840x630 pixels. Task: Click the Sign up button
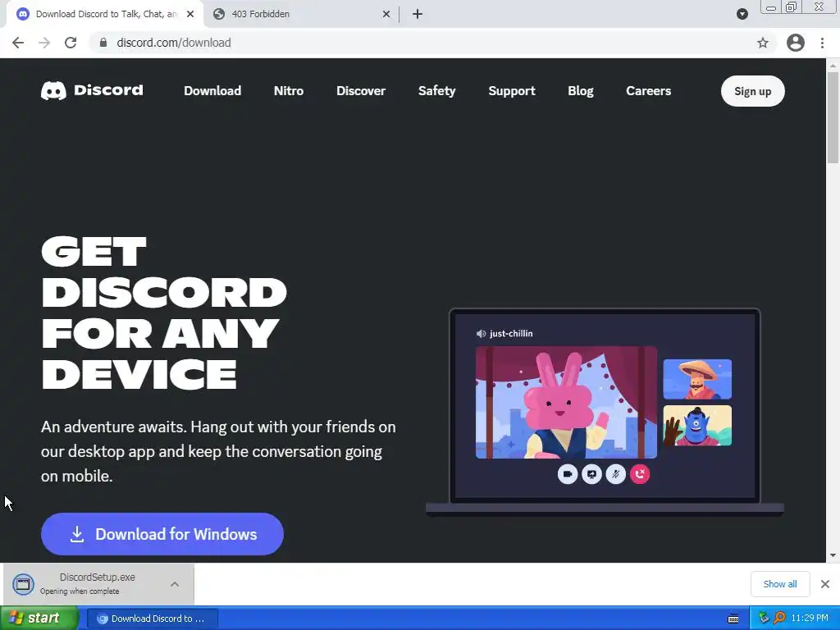click(x=753, y=91)
